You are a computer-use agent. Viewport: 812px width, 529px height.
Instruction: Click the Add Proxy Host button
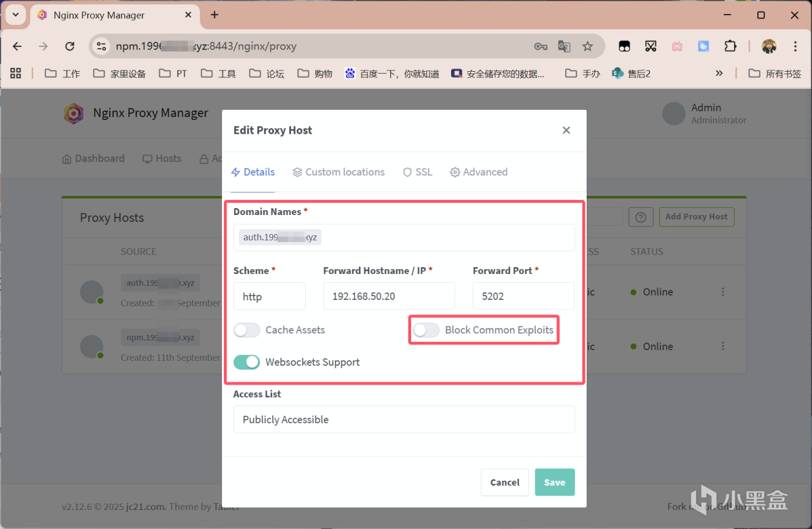(x=697, y=217)
